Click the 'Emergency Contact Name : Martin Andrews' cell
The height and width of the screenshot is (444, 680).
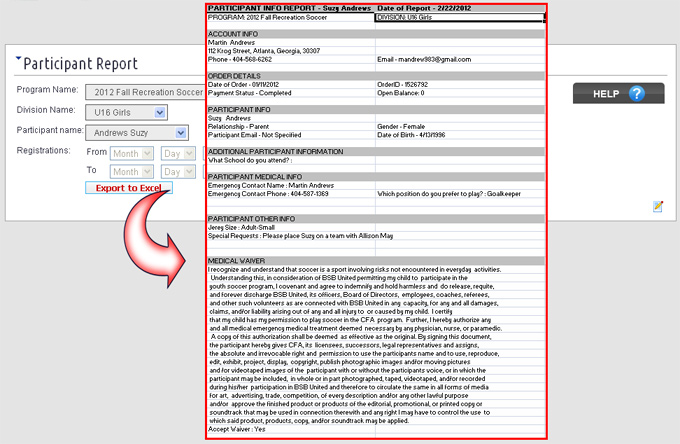[291, 185]
